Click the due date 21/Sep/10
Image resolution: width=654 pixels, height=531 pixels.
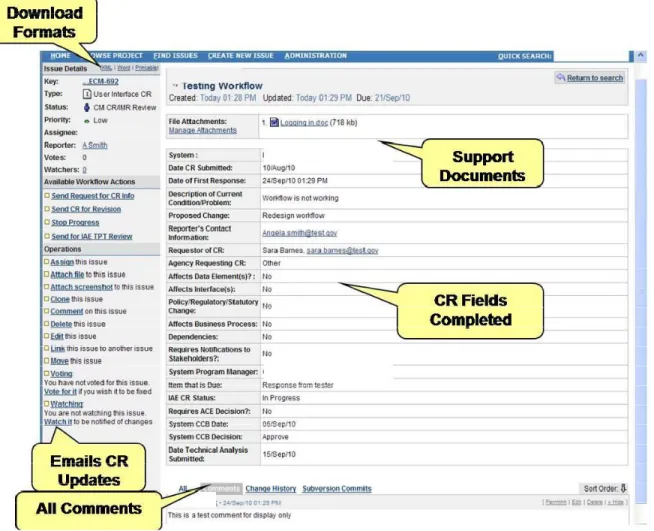click(392, 98)
